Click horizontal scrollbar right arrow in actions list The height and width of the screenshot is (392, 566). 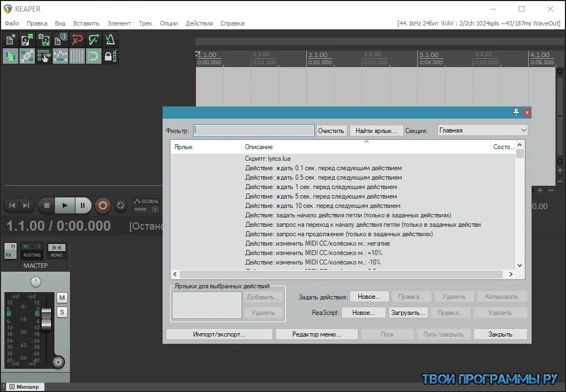pos(511,274)
